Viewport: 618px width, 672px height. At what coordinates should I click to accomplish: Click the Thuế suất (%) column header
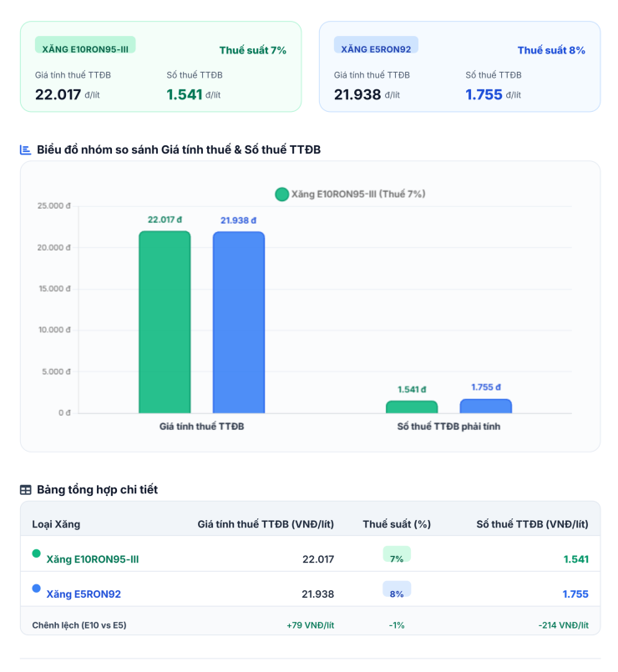pos(397,524)
